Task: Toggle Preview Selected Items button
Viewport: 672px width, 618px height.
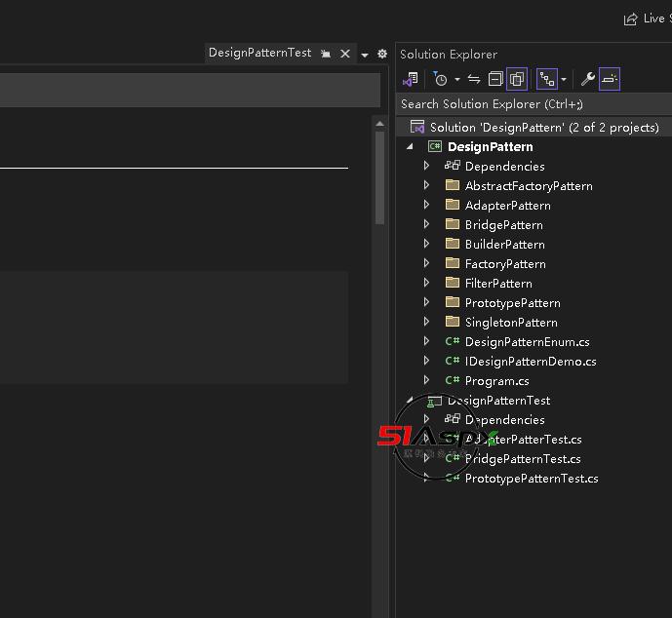Action: point(610,79)
